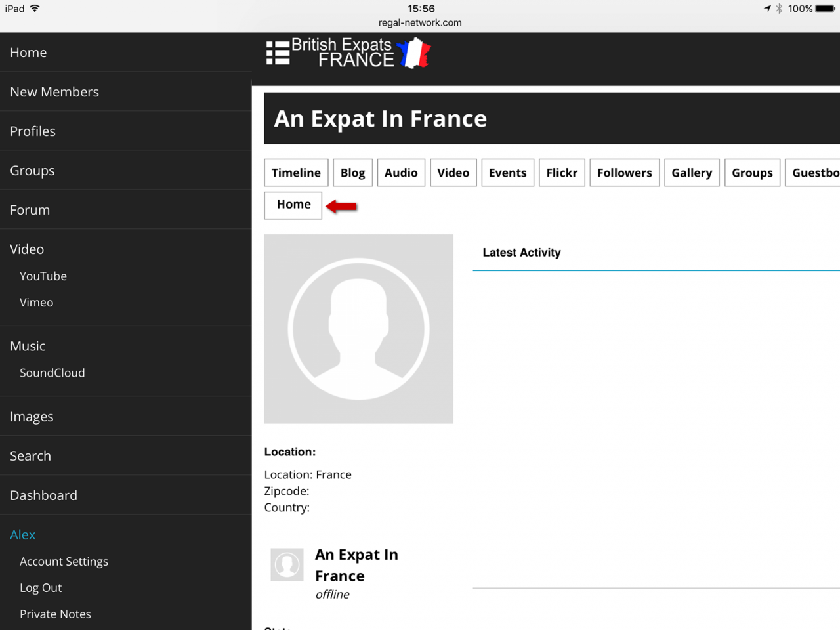Tap the large profile avatar placeholder
Screen dimensions: 840x630
tap(358, 329)
